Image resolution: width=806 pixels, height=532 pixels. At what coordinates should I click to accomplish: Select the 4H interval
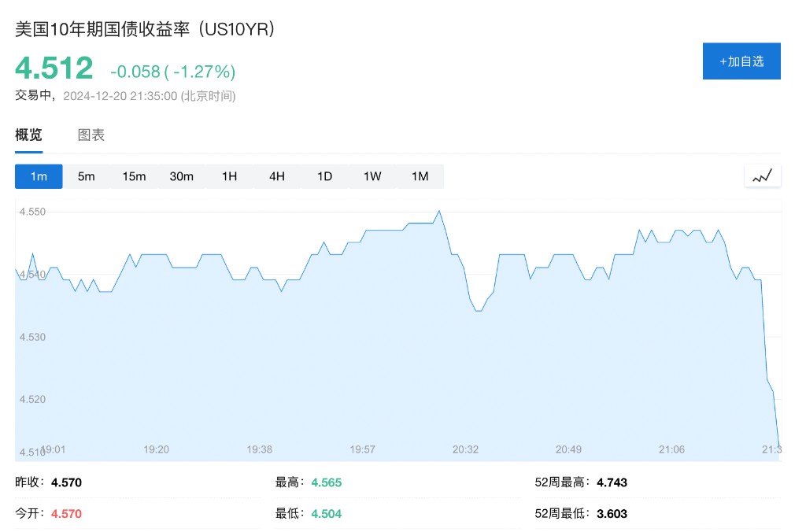pos(277,176)
